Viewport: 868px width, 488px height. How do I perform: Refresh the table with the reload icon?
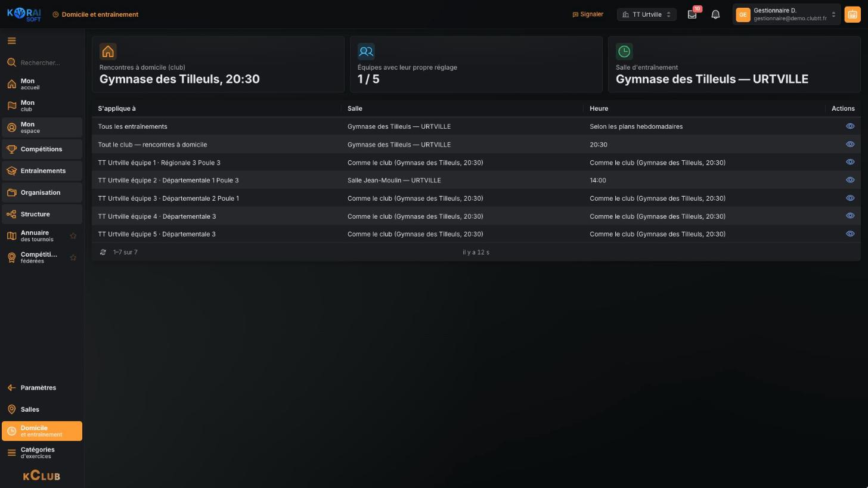[x=103, y=252]
